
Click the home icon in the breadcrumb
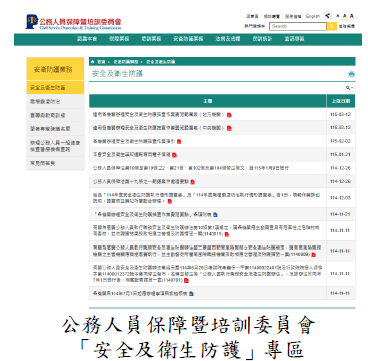coord(93,62)
